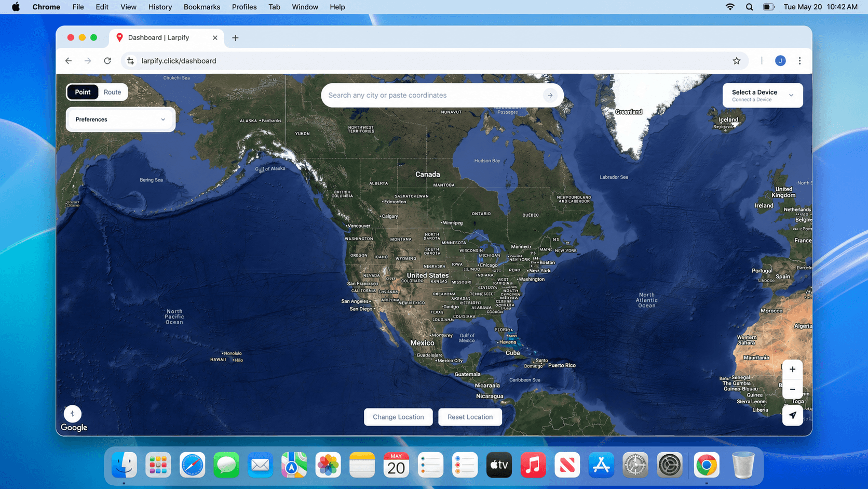Open Select a Device dropdown
Screen dimensions: 868x489
coord(763,95)
